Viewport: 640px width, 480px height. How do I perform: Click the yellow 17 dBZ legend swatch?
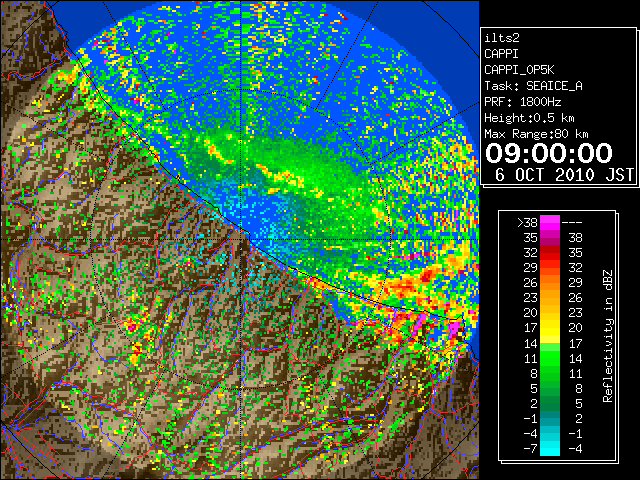(x=550, y=328)
